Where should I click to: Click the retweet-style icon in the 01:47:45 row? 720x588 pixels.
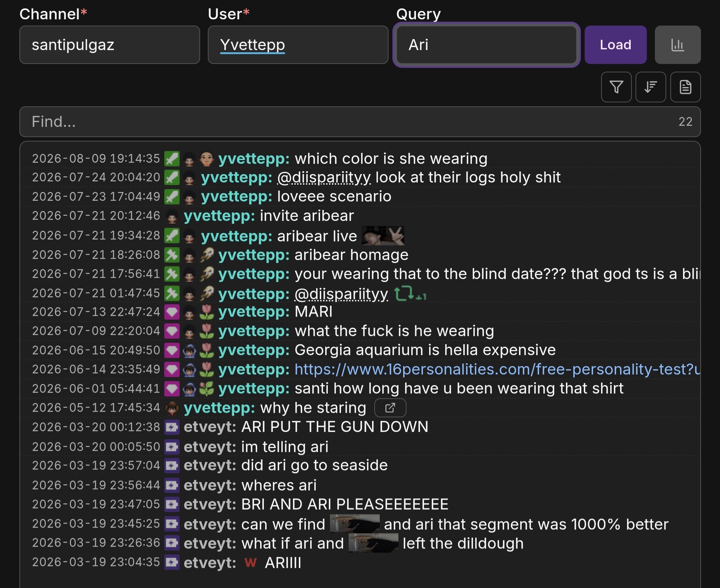410,294
